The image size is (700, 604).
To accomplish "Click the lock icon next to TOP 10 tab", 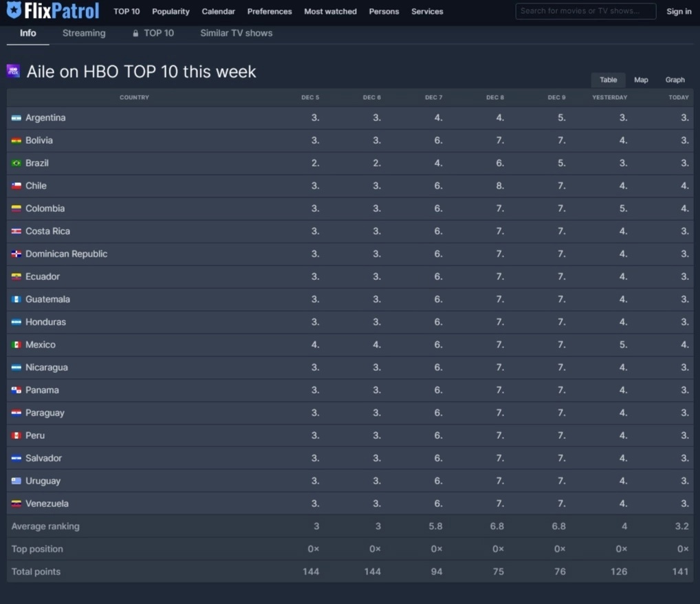I will pos(135,33).
